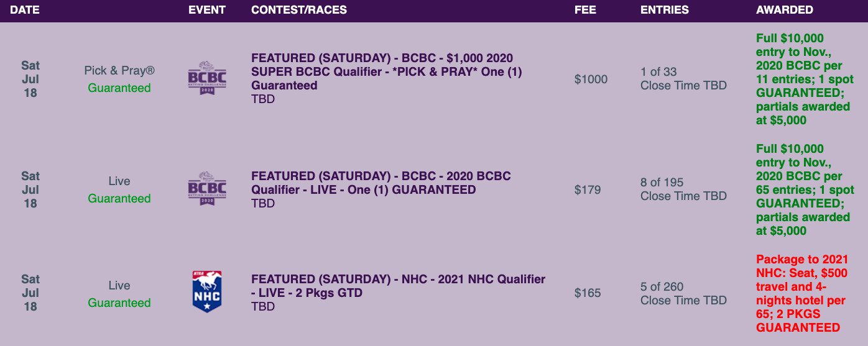Click the AWARDED column header

[784, 10]
